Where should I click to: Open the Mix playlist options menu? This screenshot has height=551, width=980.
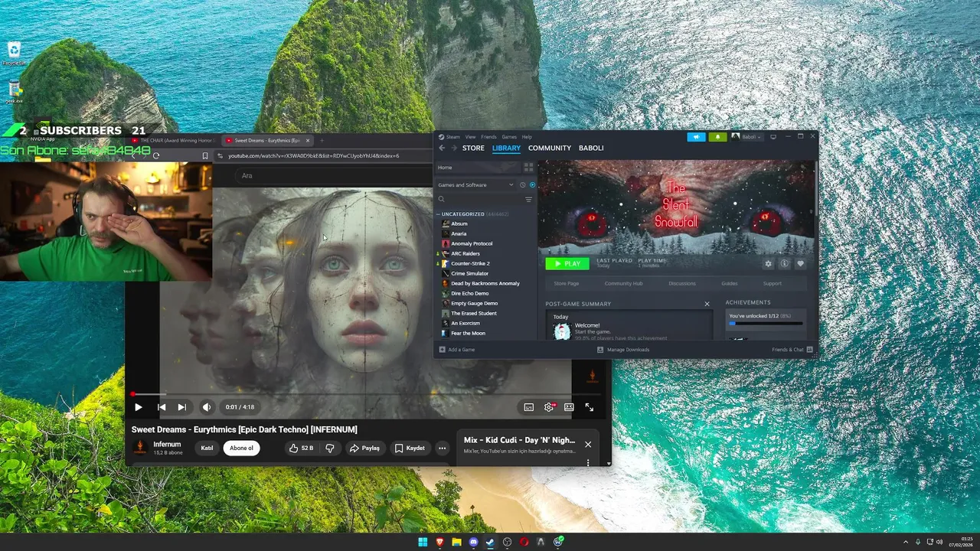[x=588, y=462]
